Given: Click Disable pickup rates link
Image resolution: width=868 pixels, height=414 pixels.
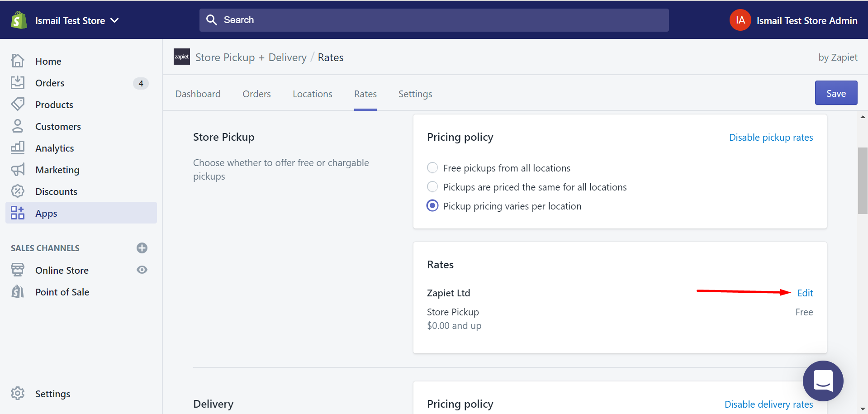Looking at the screenshot, I should coord(771,138).
